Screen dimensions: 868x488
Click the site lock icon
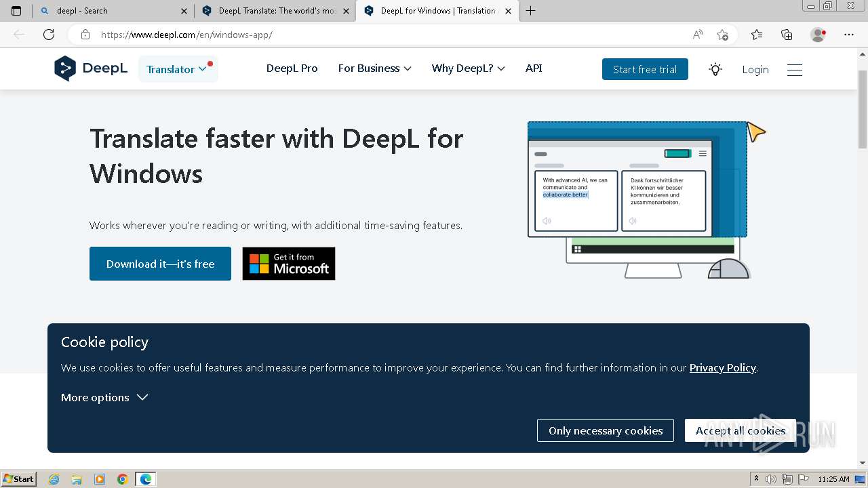click(x=85, y=35)
